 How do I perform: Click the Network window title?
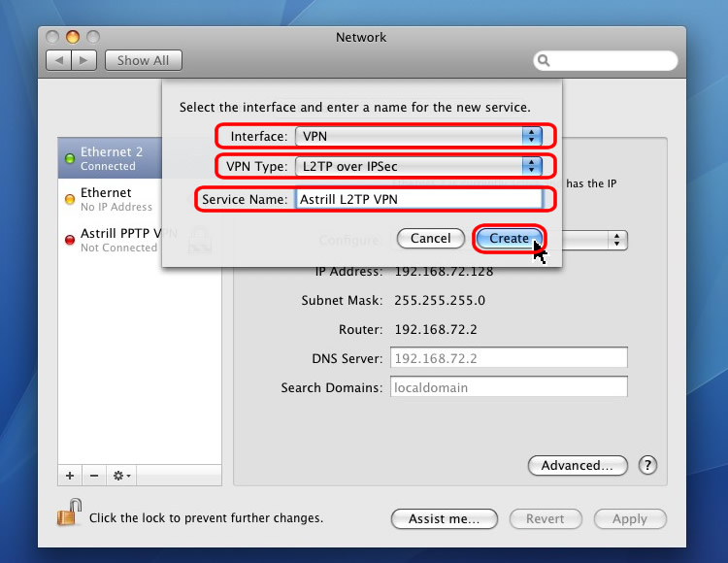(361, 37)
